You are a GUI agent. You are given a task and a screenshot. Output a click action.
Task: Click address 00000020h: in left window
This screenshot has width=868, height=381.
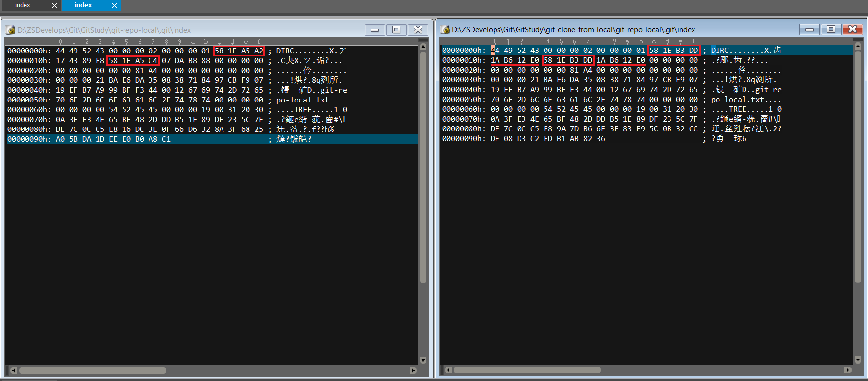tap(29, 71)
